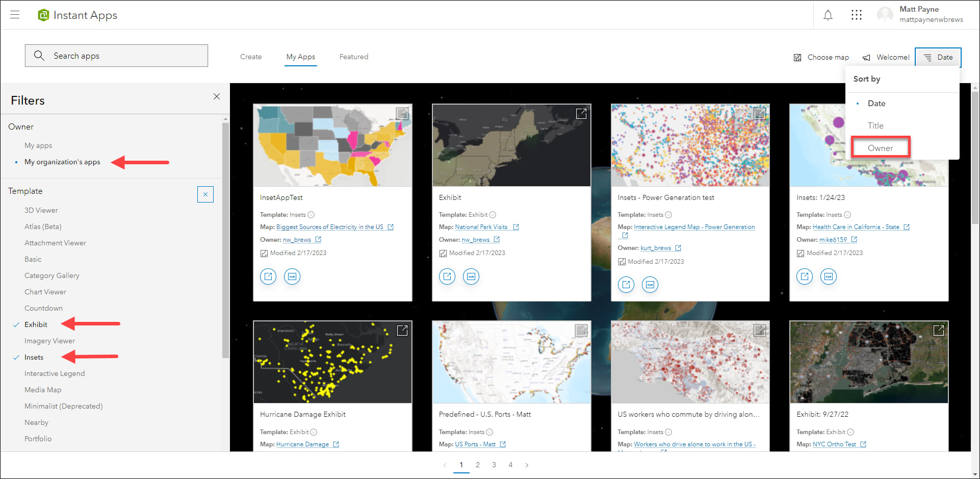The image size is (980, 479).
Task: Check the Media Map template filter
Action: pyautogui.click(x=43, y=390)
